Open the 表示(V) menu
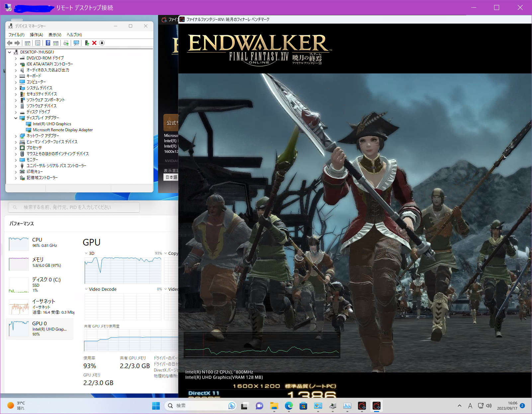 (55, 35)
